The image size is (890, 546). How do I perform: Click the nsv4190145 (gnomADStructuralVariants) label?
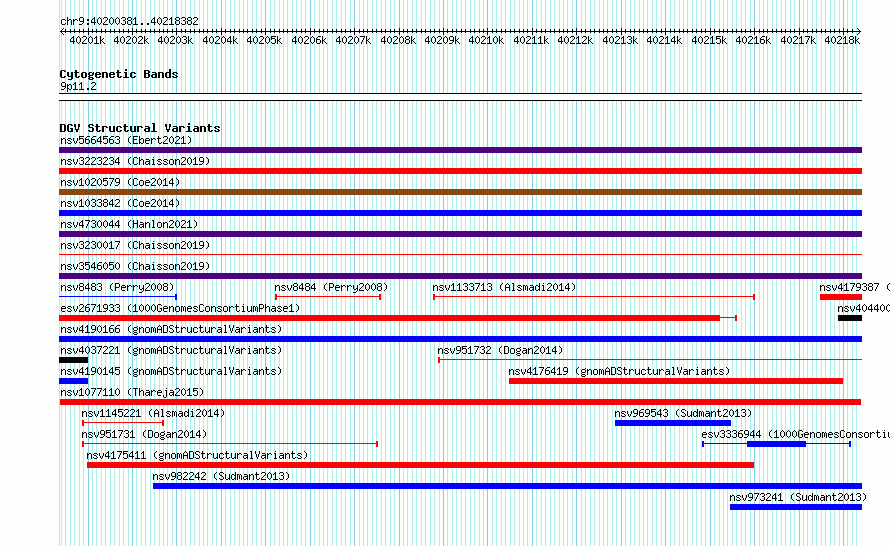(171, 371)
